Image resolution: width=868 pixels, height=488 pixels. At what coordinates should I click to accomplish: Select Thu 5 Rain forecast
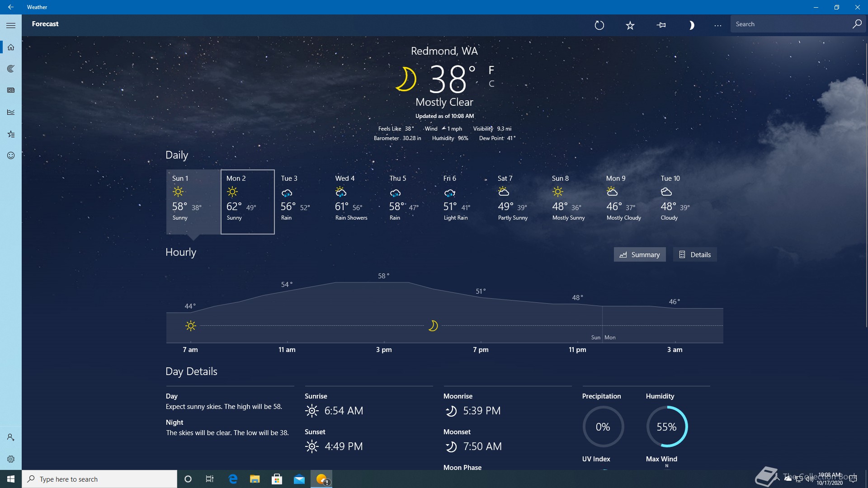pyautogui.click(x=410, y=202)
